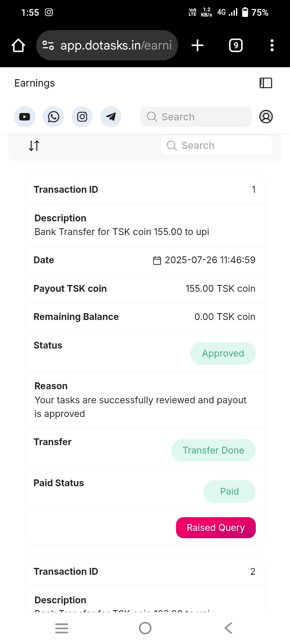
Task: Tap the Telegram icon
Action: point(111,117)
